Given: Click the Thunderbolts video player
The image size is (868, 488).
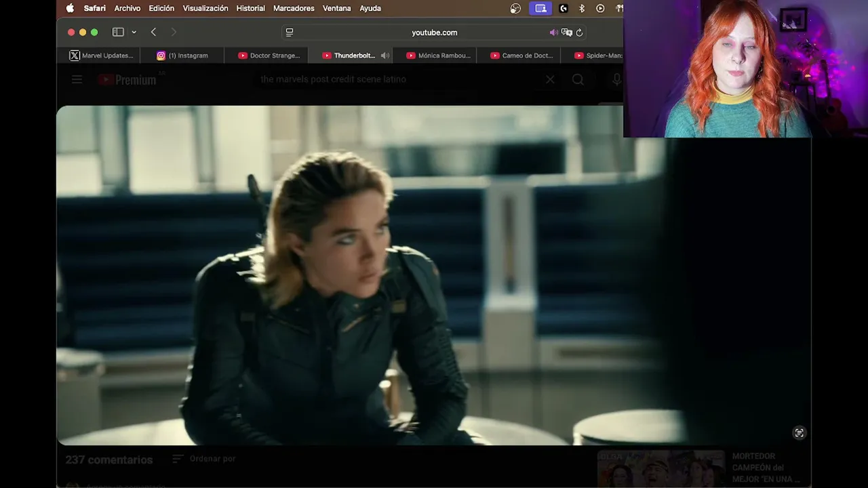Looking at the screenshot, I should pos(433,275).
